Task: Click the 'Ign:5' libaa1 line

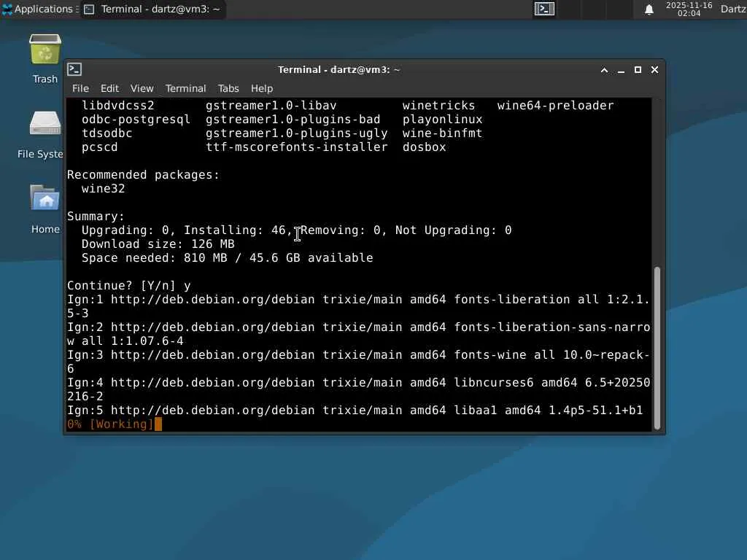Action: coord(355,410)
